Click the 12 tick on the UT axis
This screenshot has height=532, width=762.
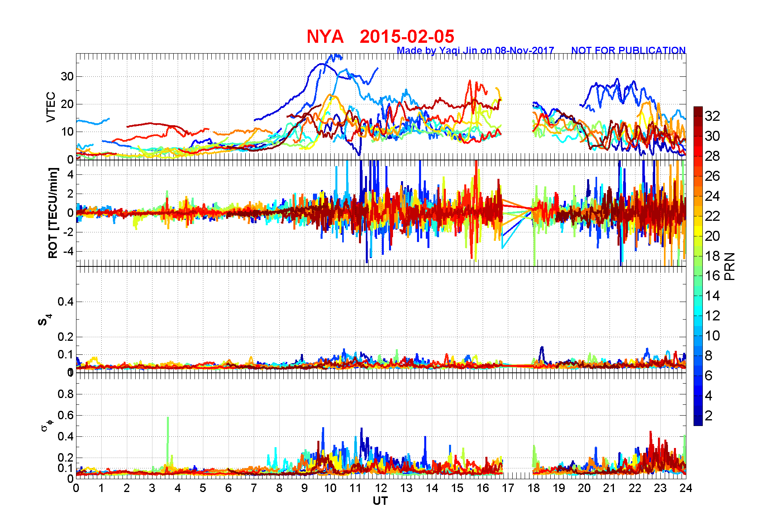[x=381, y=488]
